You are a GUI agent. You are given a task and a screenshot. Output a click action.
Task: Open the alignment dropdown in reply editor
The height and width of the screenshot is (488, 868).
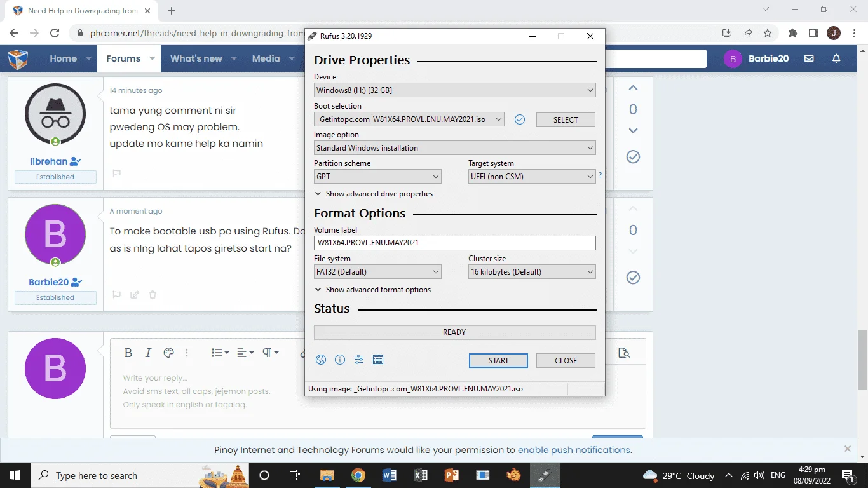[245, 353]
